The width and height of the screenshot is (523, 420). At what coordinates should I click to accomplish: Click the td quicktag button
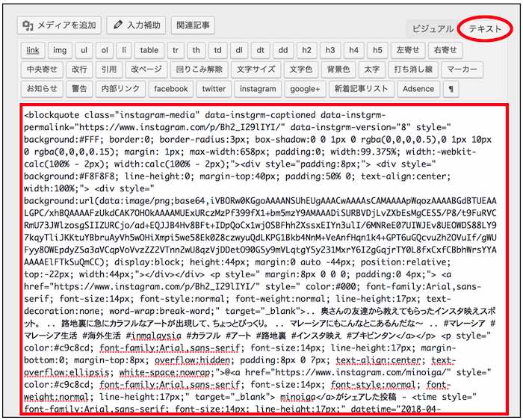(217, 50)
